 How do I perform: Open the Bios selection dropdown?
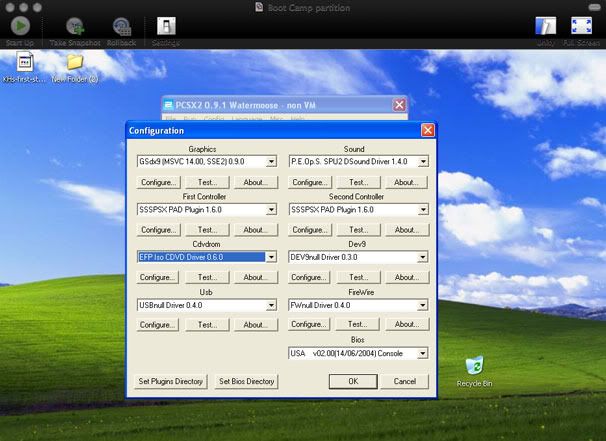pos(422,353)
